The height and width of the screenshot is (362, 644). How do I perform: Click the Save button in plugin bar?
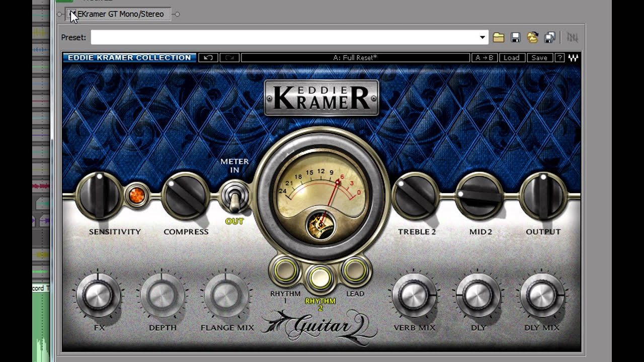point(539,58)
